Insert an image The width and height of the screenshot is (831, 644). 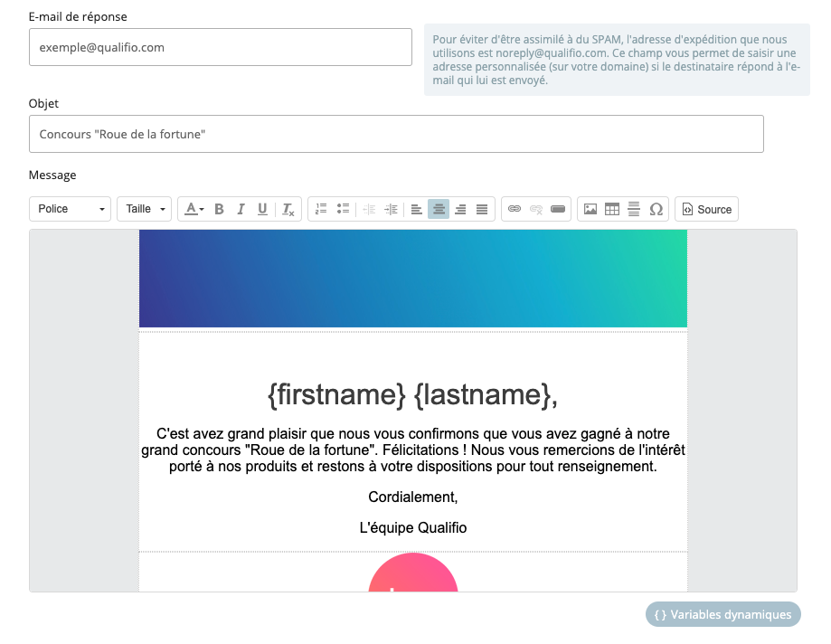pos(590,209)
